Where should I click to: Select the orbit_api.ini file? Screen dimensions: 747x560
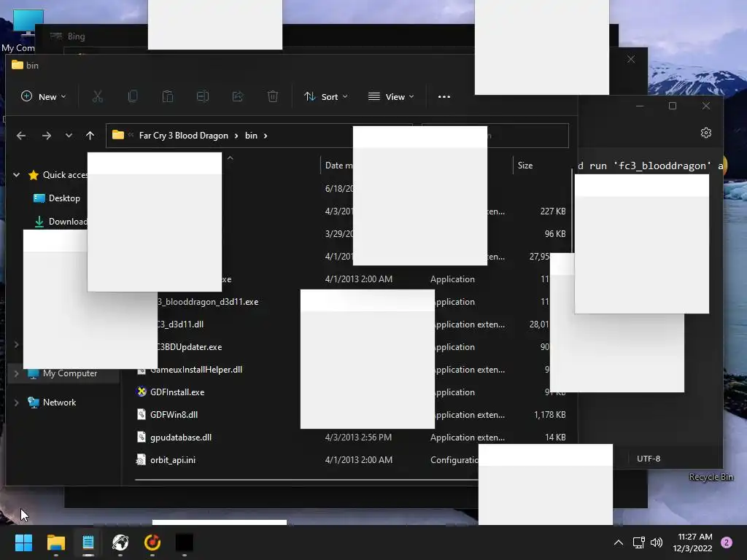172,460
